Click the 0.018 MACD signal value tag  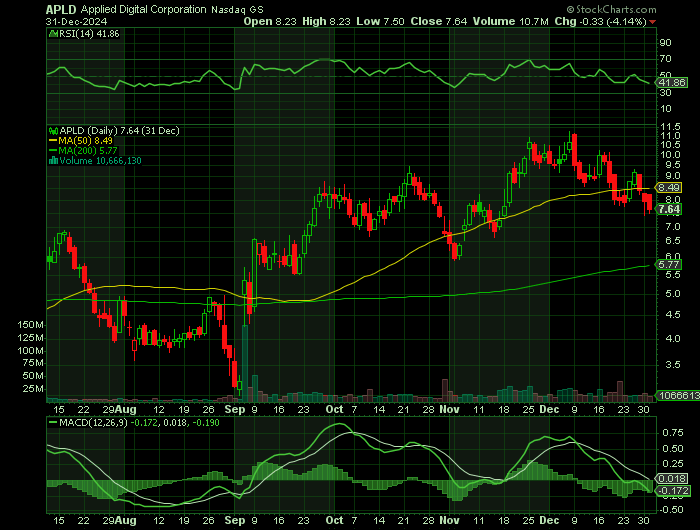point(672,479)
